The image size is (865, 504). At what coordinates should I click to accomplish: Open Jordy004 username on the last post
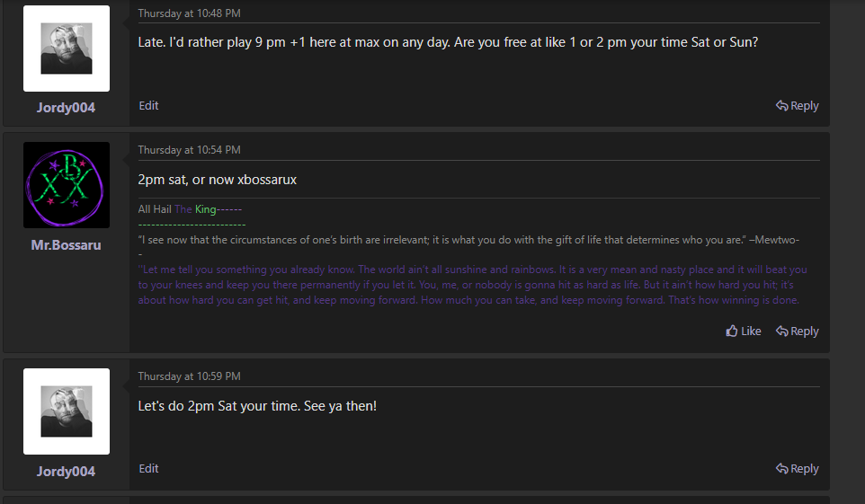coord(66,472)
